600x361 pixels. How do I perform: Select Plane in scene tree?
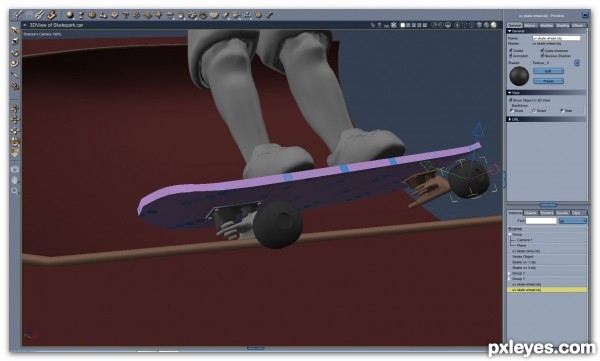pos(521,245)
